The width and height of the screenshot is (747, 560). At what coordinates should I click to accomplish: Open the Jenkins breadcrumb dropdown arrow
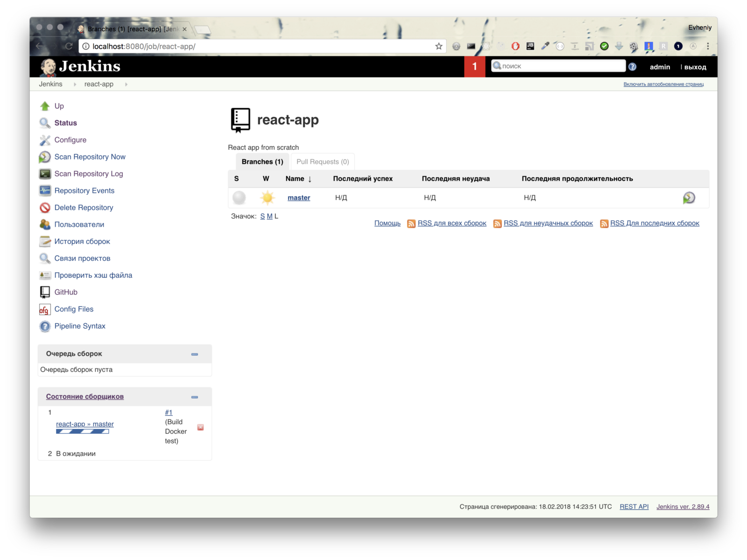pos(75,85)
